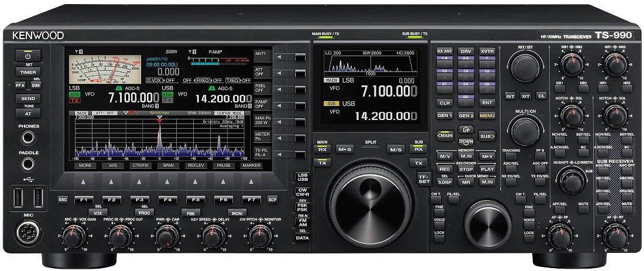Select the FSK/PSK mode key
Screen dimensions: 644x271
click(x=302, y=207)
